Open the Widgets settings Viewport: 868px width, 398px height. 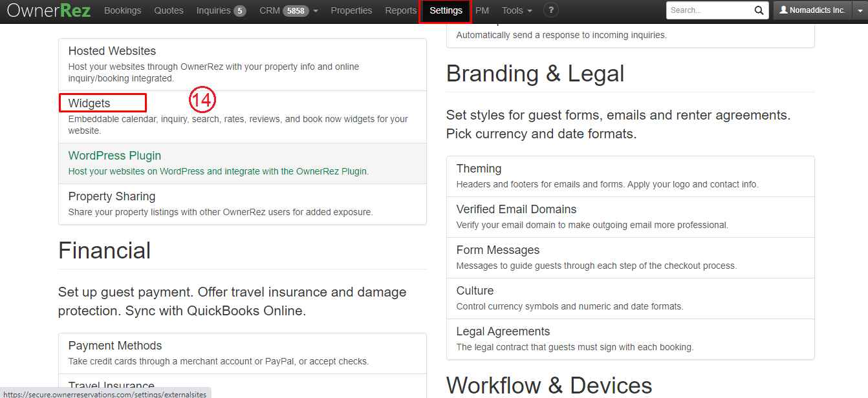(x=243, y=117)
